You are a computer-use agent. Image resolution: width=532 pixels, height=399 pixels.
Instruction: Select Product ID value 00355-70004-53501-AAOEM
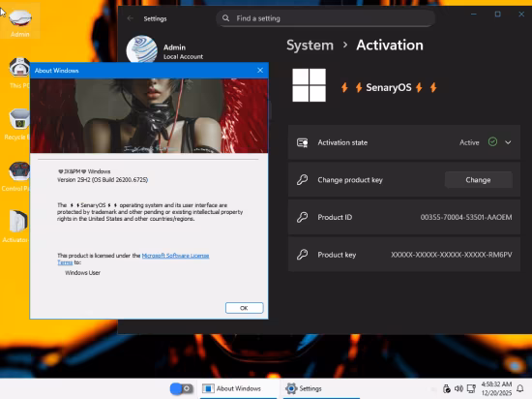[x=466, y=217]
